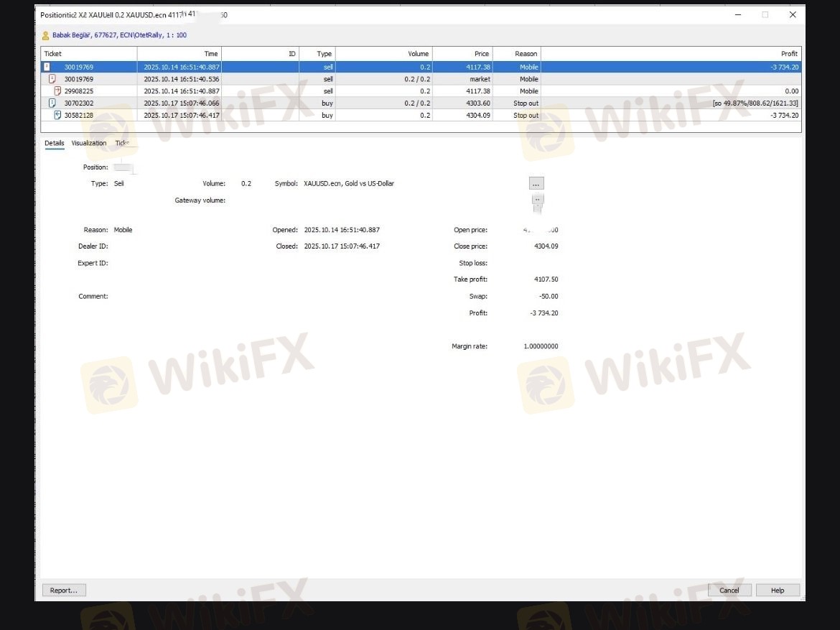Viewport: 840px width, 630px height.
Task: Click the Stop out reason for ticket 30582128
Action: coord(526,115)
